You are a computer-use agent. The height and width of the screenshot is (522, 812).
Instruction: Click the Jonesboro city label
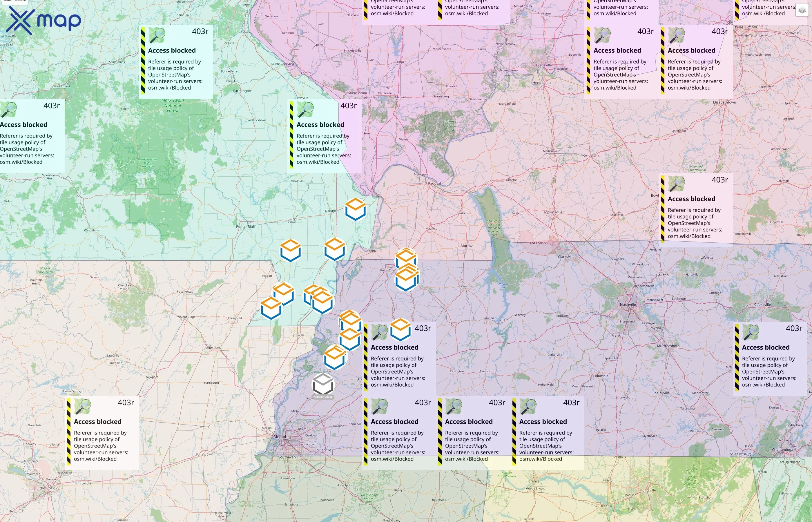click(213, 347)
